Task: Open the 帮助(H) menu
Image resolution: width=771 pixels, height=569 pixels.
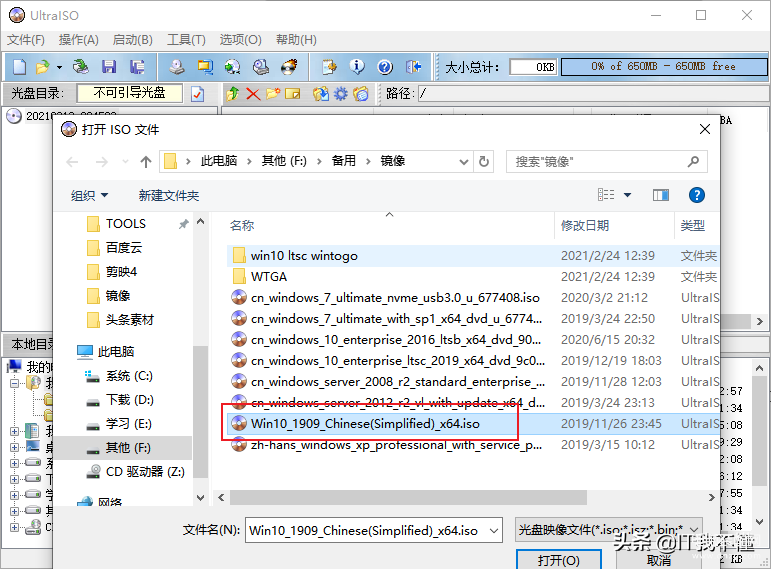Action: coord(296,40)
